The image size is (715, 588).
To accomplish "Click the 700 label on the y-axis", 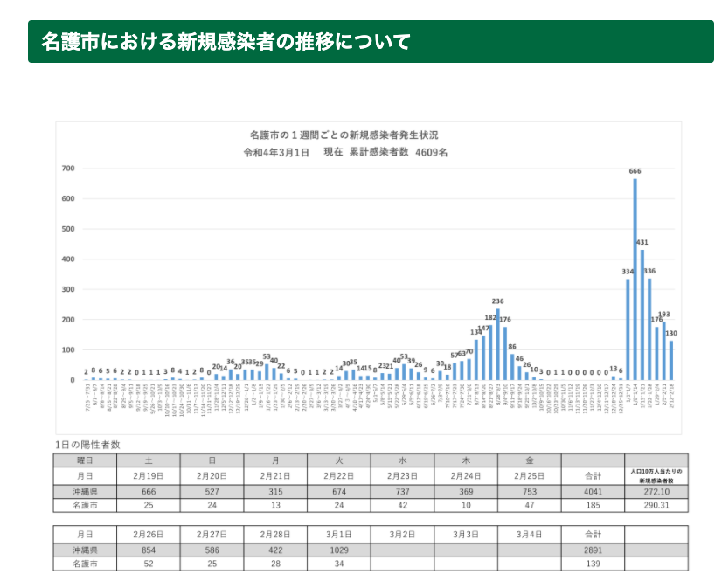I will (x=67, y=168).
